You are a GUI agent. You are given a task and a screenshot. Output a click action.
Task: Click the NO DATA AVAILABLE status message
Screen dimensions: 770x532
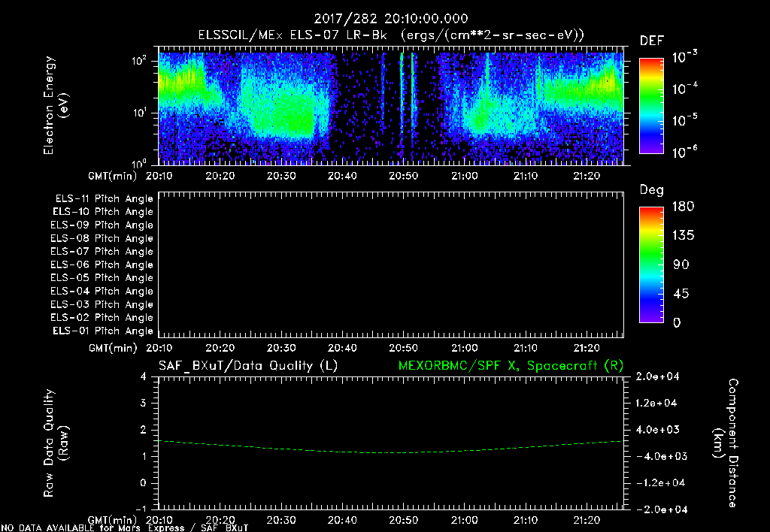(126, 528)
